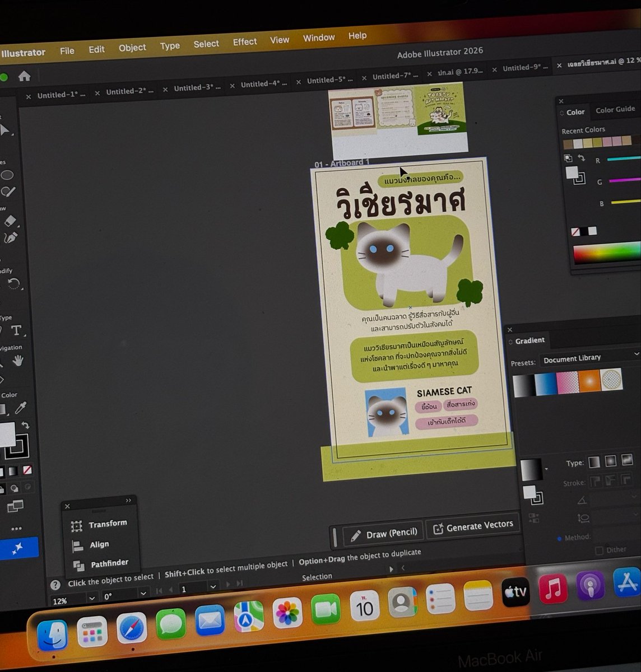This screenshot has height=672, width=641.
Task: Choose Freeform Gradient type
Action: pos(627,460)
